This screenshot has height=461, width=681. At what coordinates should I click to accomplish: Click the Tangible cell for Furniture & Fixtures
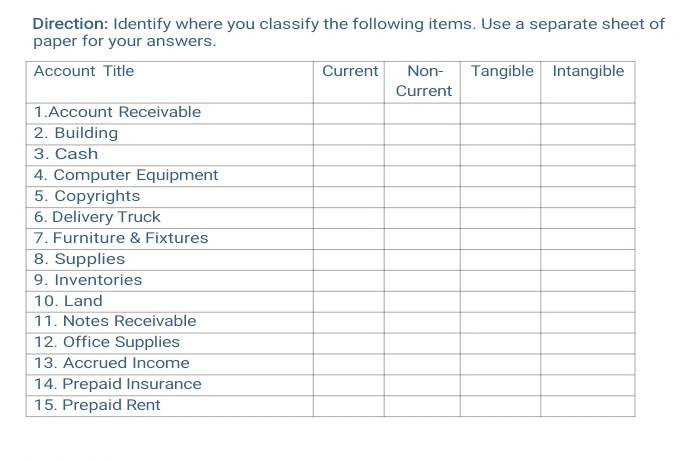click(x=500, y=238)
